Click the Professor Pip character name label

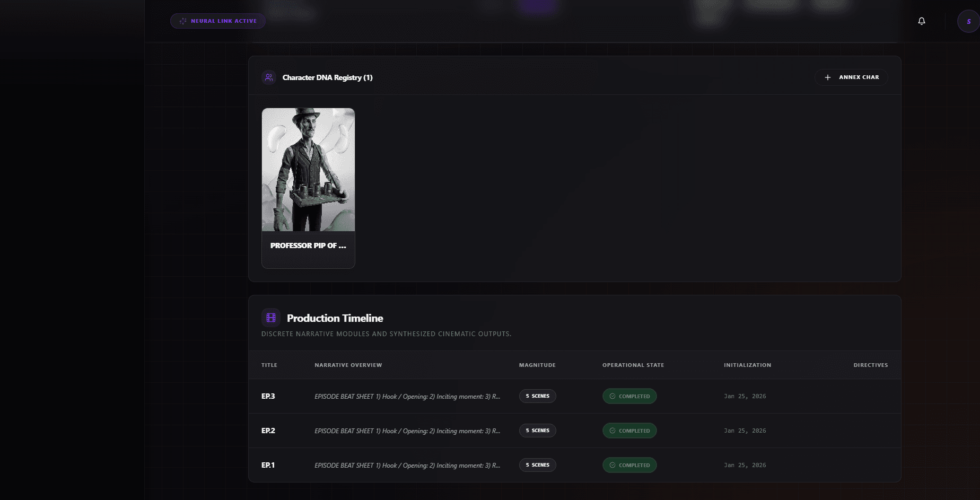point(308,245)
